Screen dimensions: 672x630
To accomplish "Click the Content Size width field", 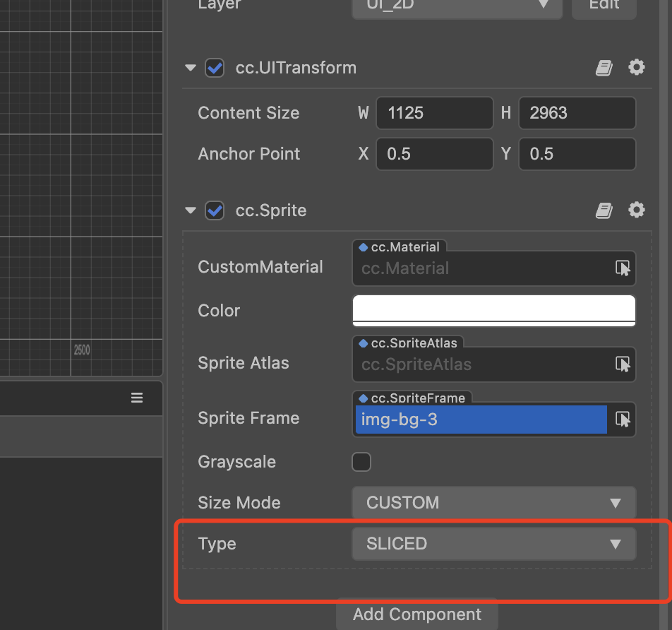I will pos(434,113).
